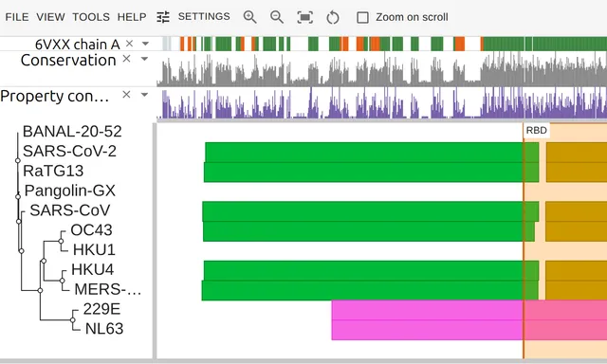Click the reset view circular arrow icon

pos(333,17)
